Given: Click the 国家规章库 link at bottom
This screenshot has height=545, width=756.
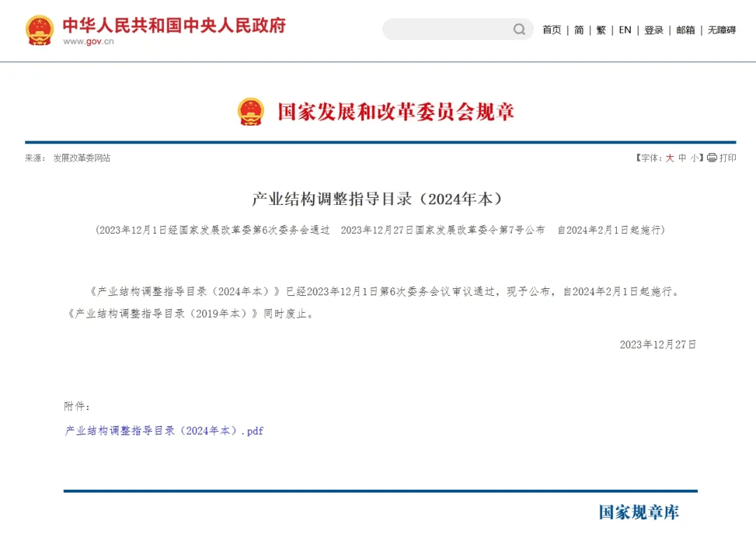Looking at the screenshot, I should pos(638,512).
